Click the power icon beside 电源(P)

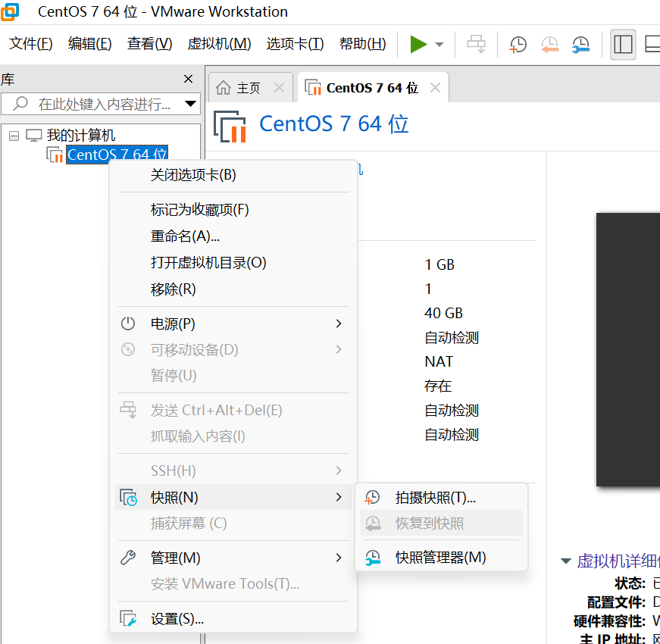point(128,324)
